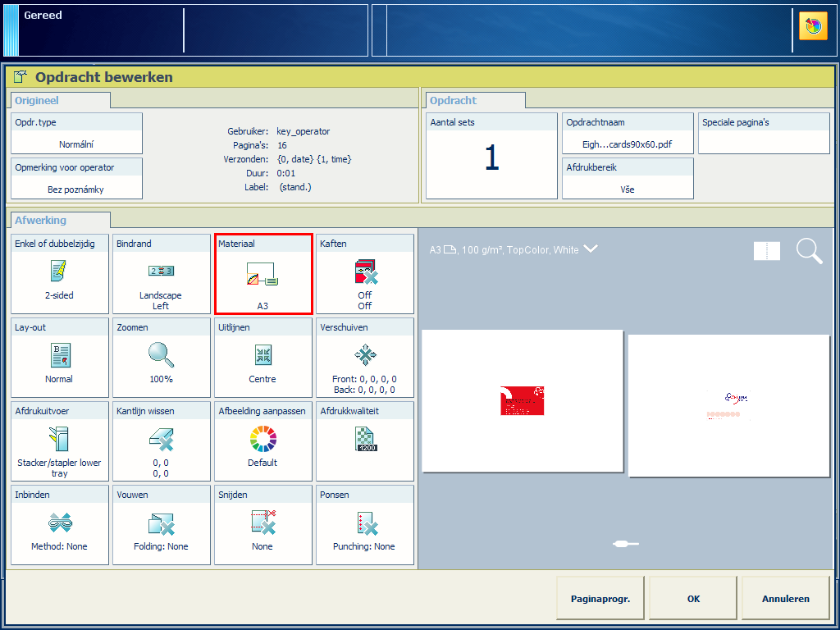The image size is (840, 630).
Task: Expand the A3 TopColor media dropdown arrow
Action: (x=590, y=249)
